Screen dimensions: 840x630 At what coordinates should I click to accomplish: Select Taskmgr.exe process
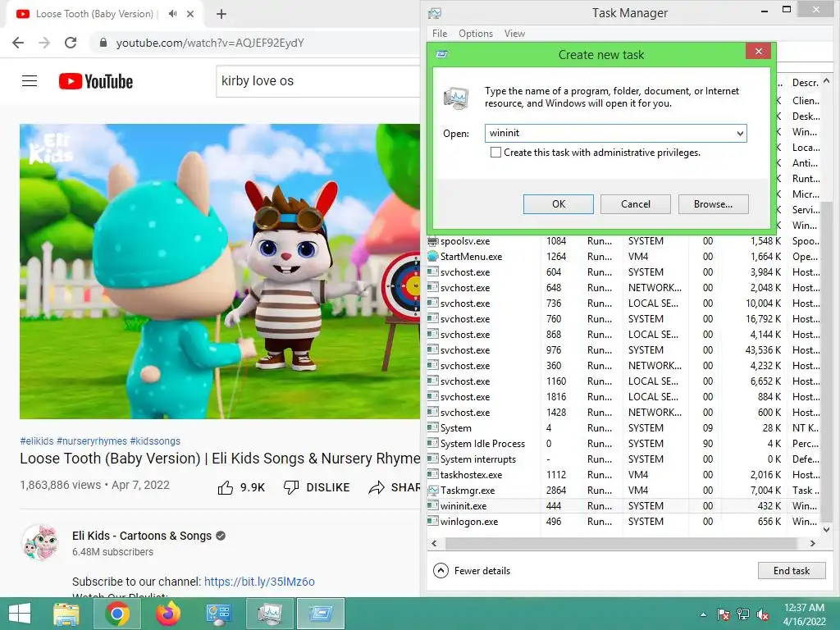[x=623, y=491]
